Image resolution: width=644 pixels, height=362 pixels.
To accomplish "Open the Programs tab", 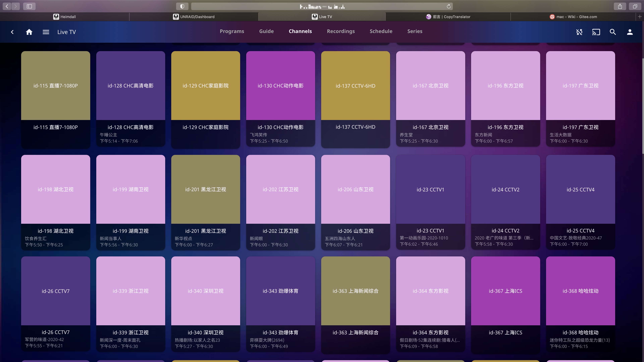I will [232, 31].
